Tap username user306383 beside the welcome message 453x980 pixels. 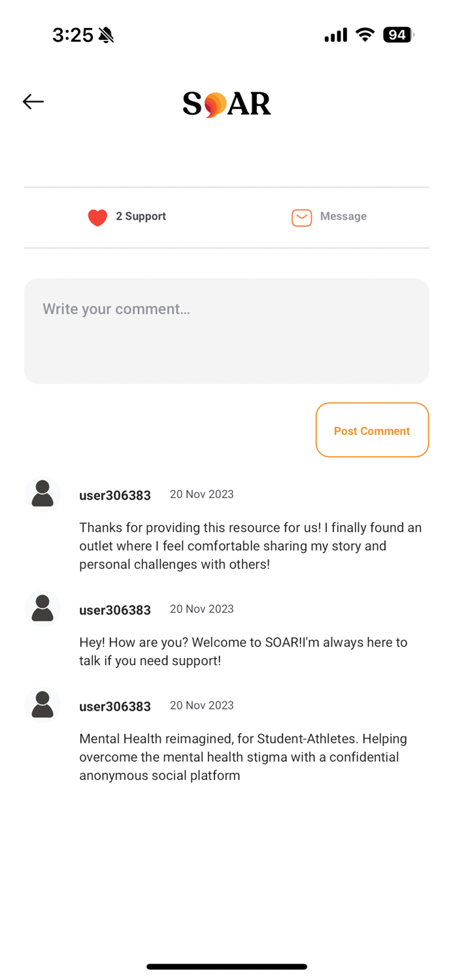point(115,610)
